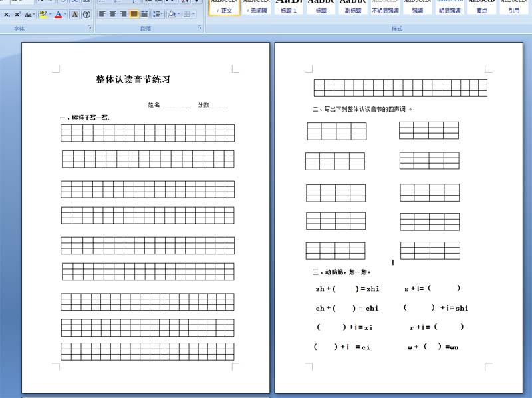
Task: Click the document title 整体认读音节练习
Action: (133, 79)
